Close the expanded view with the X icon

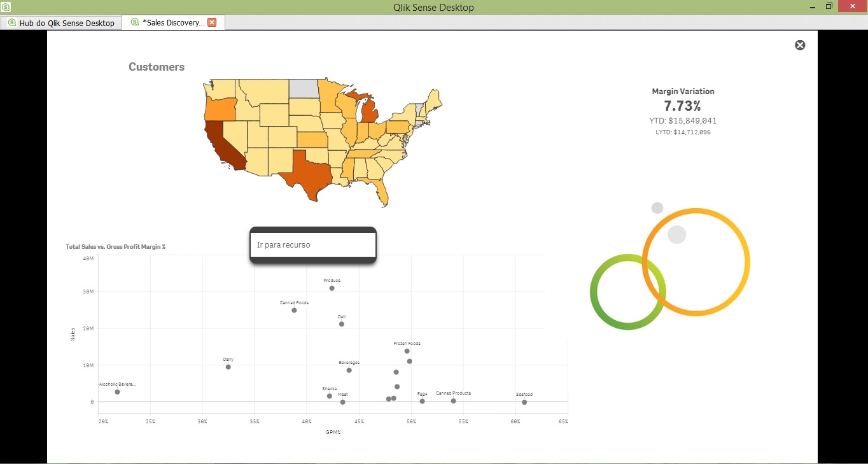pyautogui.click(x=800, y=45)
